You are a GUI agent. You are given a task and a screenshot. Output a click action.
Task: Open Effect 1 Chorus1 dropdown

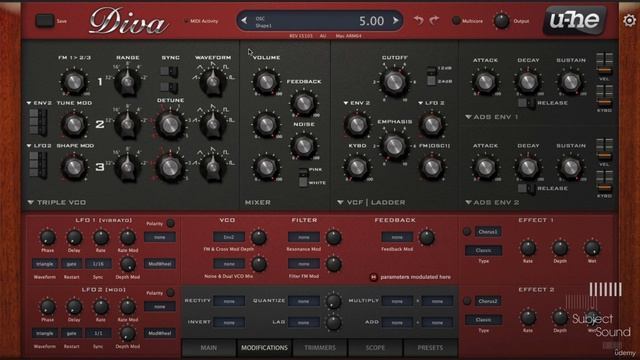488,232
